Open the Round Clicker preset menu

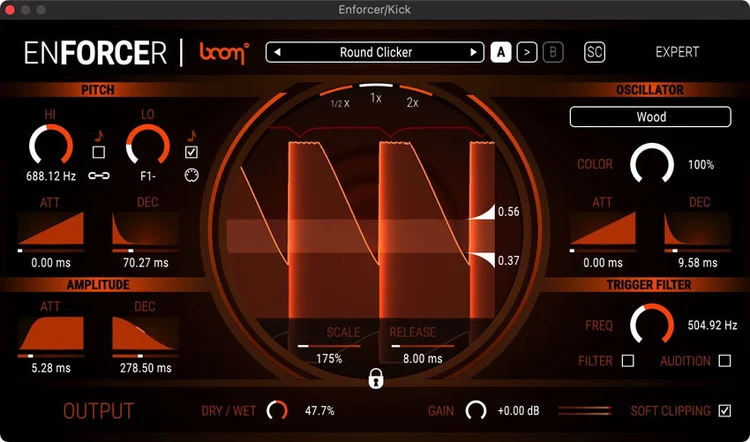tap(375, 52)
